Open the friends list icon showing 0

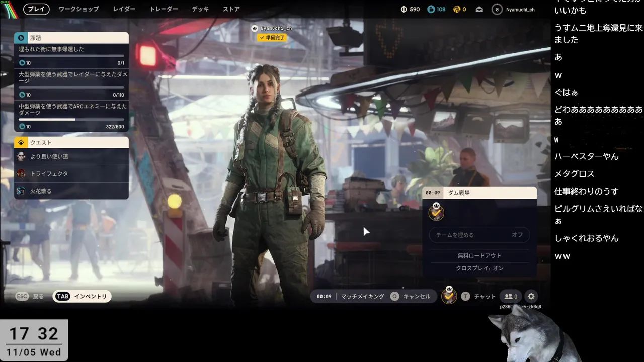click(511, 296)
